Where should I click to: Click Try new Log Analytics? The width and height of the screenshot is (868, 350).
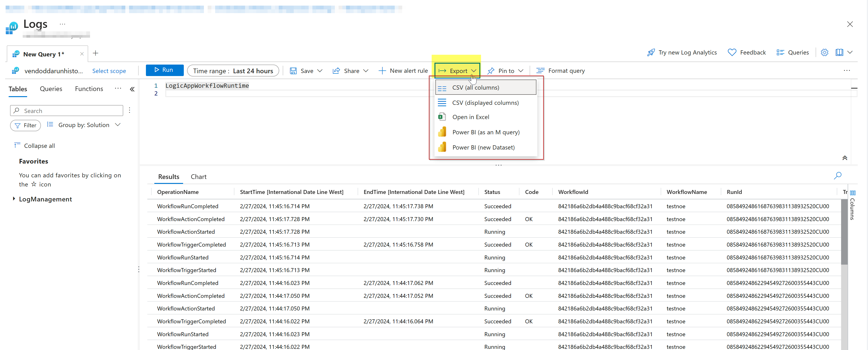tap(682, 53)
